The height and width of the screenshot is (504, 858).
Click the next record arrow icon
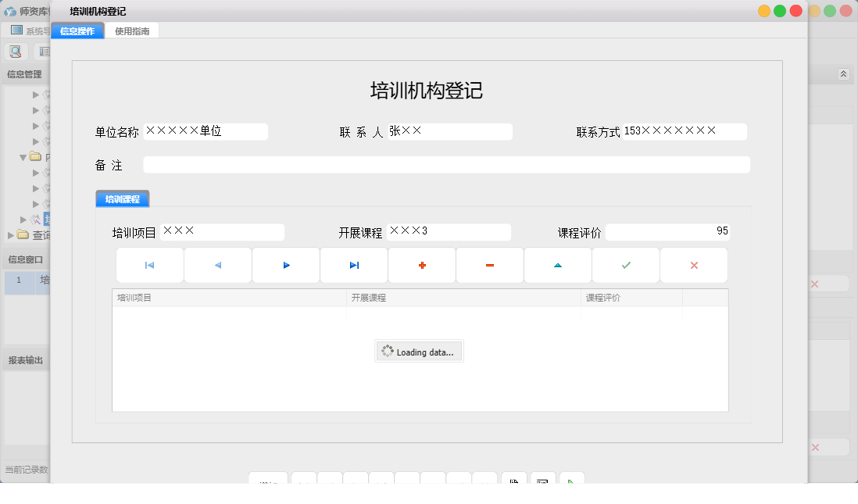[x=285, y=265]
